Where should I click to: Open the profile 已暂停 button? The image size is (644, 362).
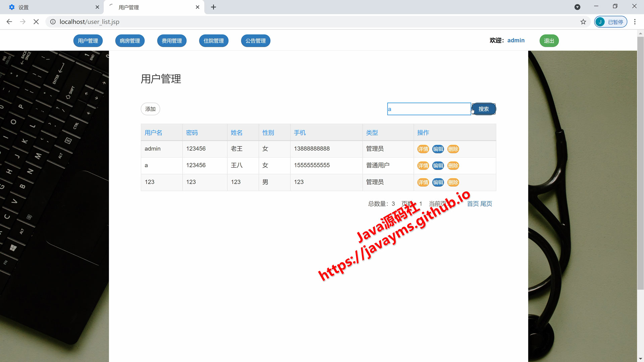611,22
